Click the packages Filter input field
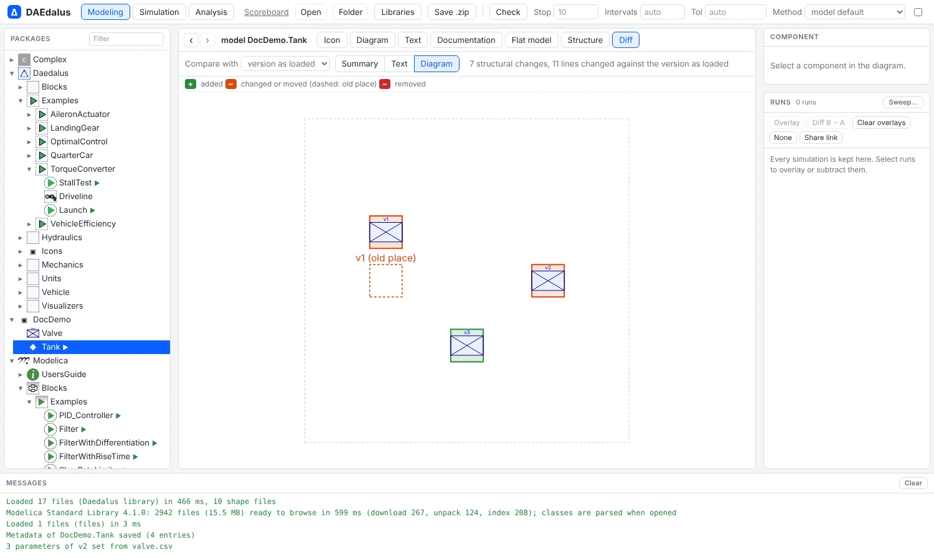 tap(126, 39)
